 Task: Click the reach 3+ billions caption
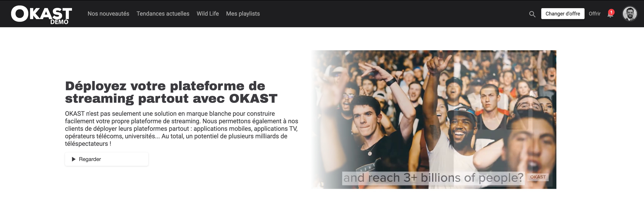click(433, 178)
